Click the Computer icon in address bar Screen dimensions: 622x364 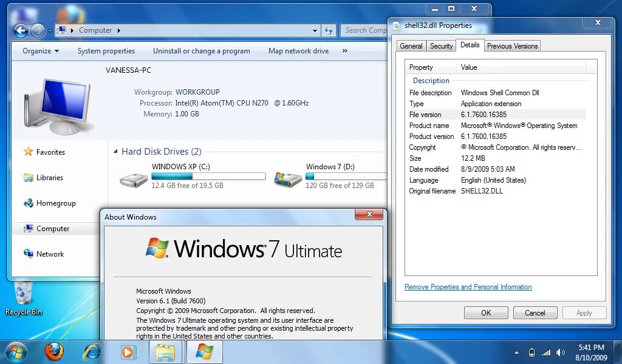pyautogui.click(x=61, y=30)
